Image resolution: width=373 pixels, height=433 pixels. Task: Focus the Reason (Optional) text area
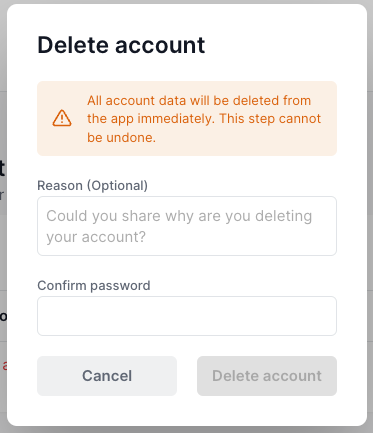coord(187,226)
